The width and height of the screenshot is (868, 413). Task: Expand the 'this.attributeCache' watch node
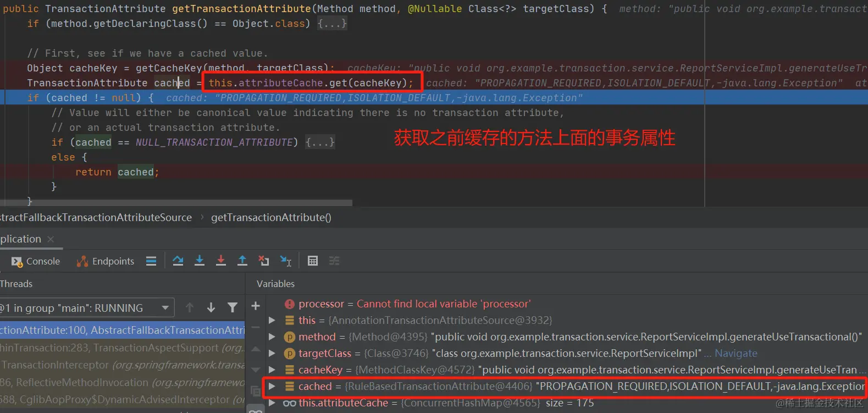click(272, 403)
